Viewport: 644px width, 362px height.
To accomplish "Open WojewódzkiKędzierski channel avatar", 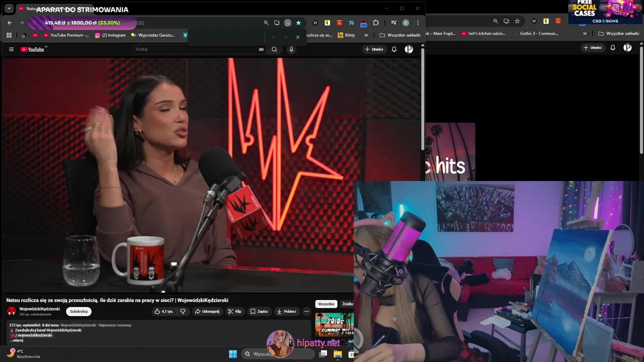I will 12,312.
